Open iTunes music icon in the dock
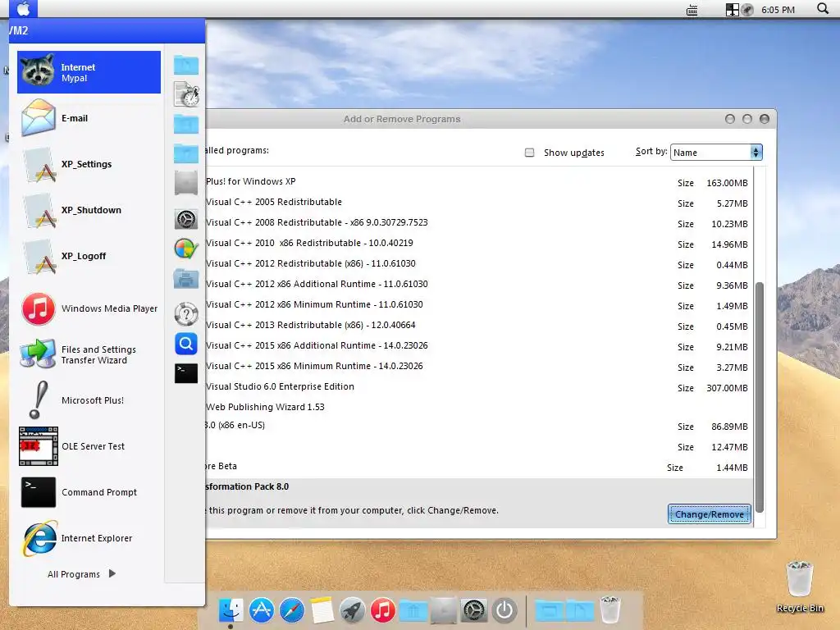Viewport: 840px width, 630px height. (383, 610)
